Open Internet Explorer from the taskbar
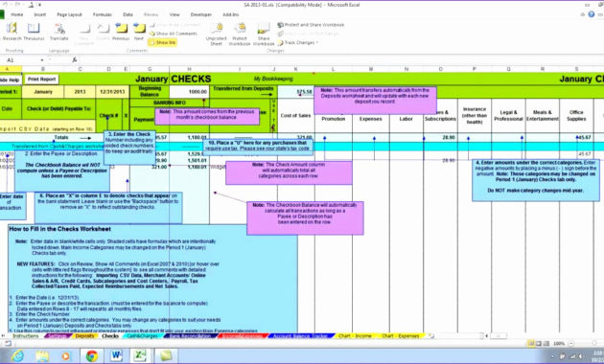 coord(17,356)
